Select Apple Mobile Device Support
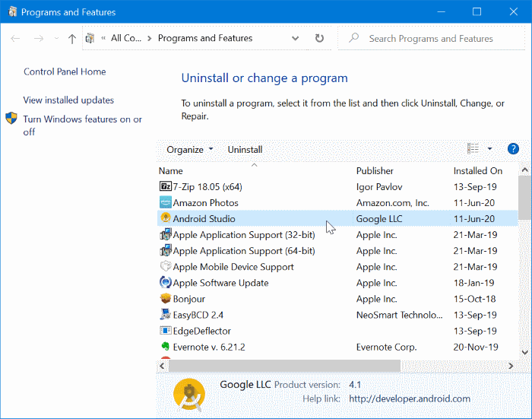The height and width of the screenshot is (419, 532). (x=337, y=267)
